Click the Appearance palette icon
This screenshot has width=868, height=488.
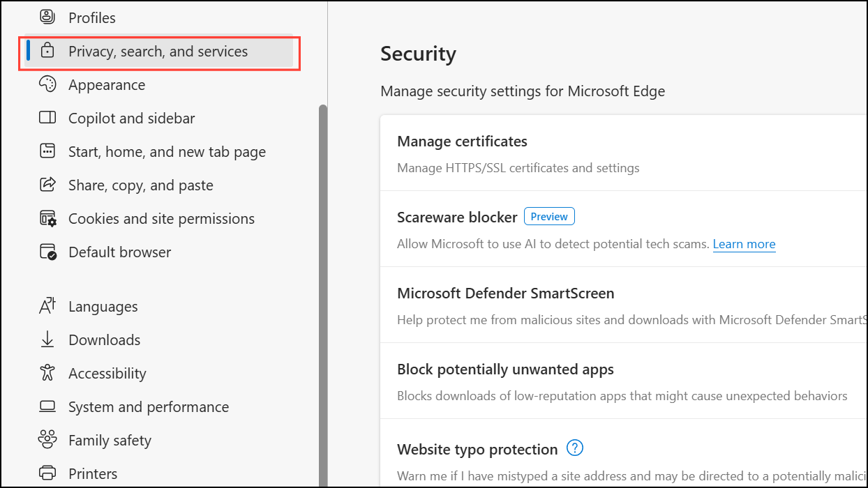click(47, 85)
